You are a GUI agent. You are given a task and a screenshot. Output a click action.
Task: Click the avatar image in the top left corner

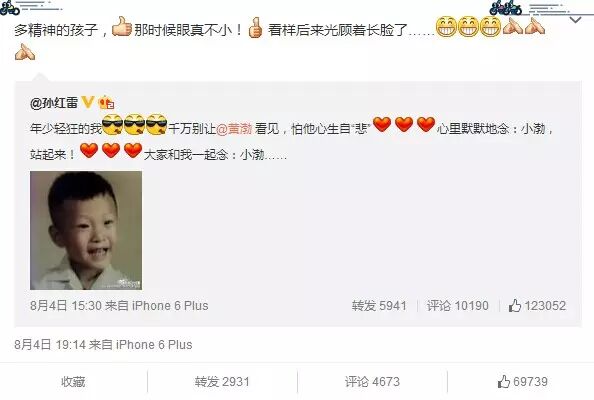[9, 8]
